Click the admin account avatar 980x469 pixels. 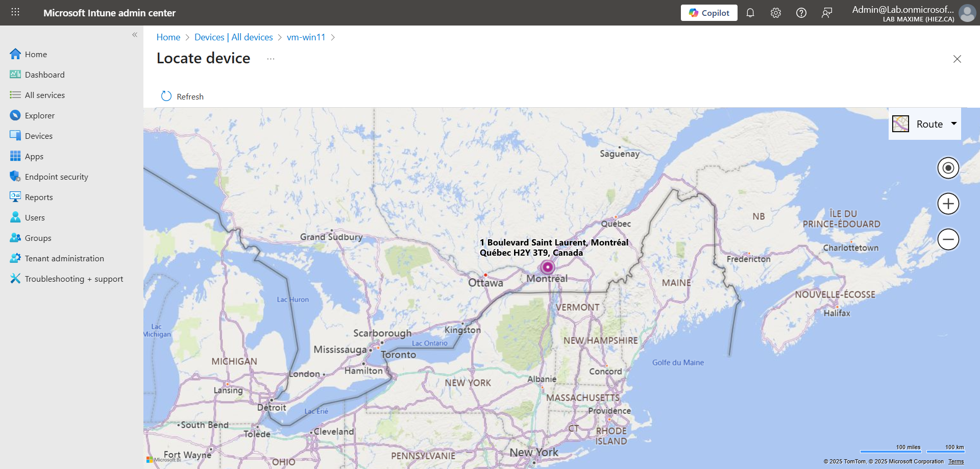click(967, 13)
